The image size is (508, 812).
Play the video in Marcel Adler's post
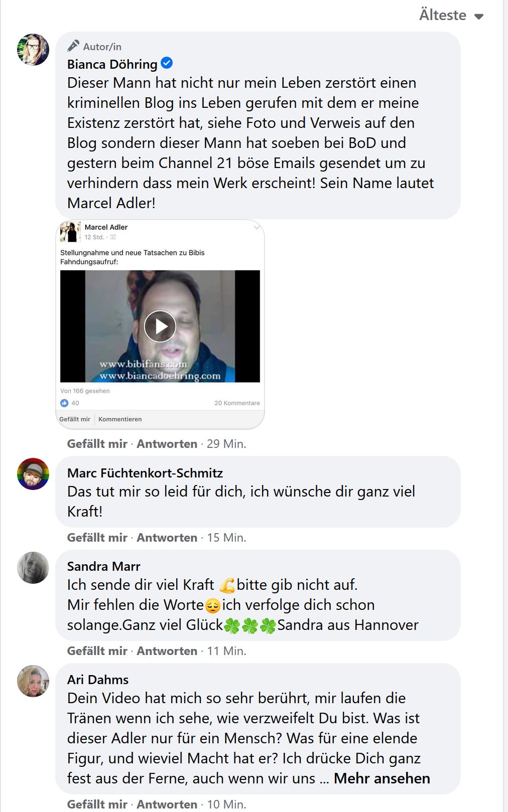point(160,327)
